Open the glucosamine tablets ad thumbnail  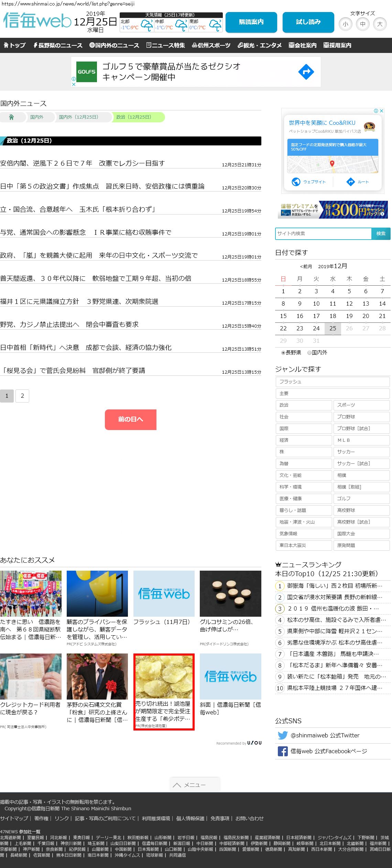[x=230, y=594]
